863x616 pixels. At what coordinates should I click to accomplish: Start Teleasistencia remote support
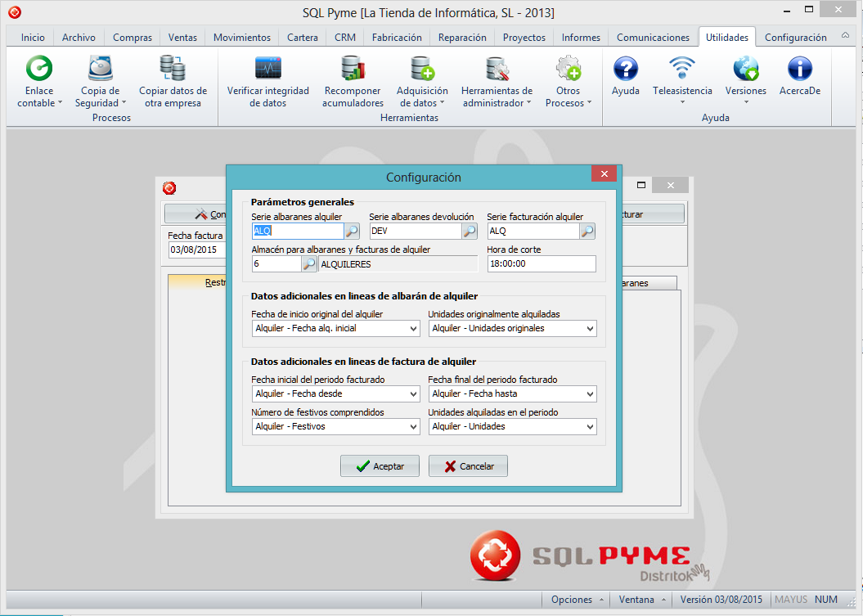[682, 69]
